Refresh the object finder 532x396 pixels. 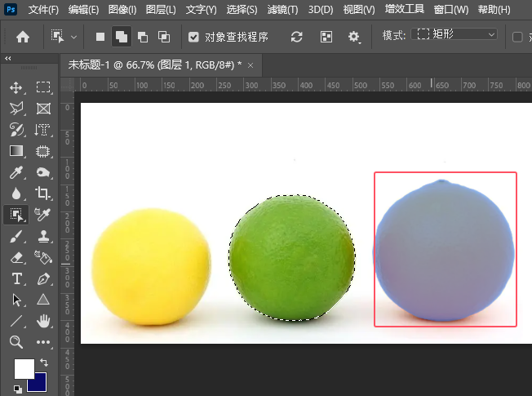pyautogui.click(x=296, y=37)
